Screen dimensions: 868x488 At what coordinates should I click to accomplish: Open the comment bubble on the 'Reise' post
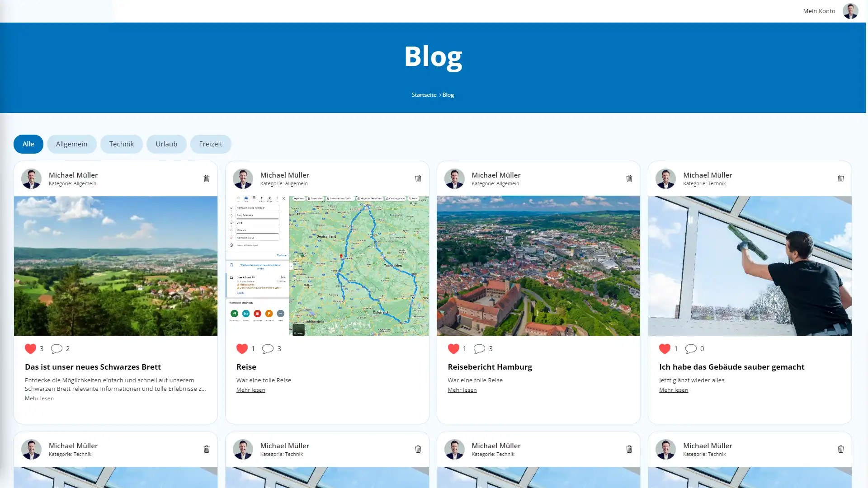tap(268, 349)
